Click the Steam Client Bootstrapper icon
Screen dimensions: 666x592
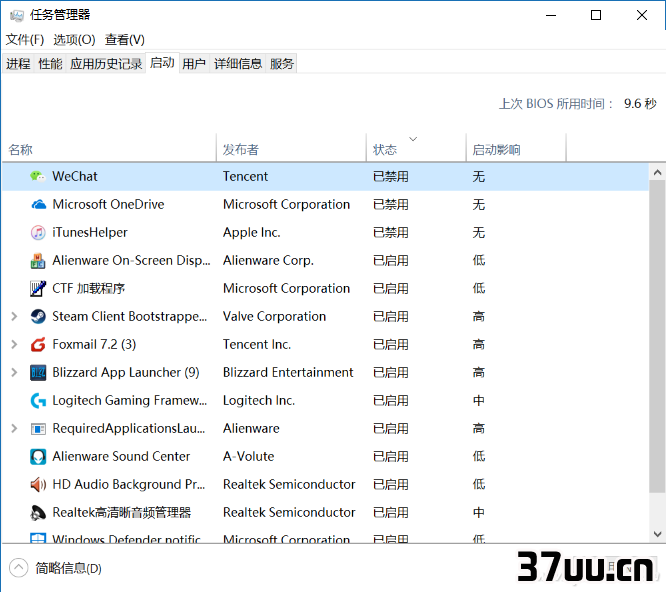coord(38,316)
